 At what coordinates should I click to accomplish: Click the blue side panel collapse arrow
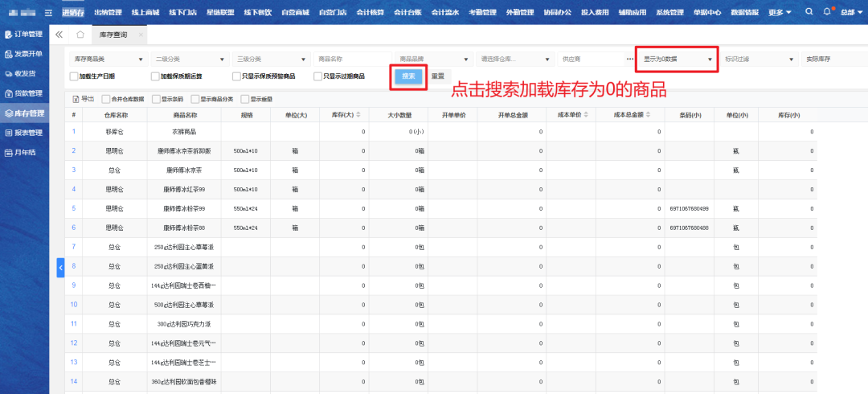[60, 268]
